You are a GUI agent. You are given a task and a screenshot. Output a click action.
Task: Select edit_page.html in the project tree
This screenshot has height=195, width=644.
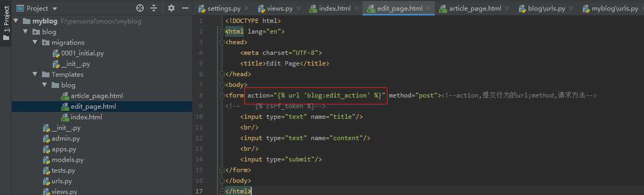93,107
